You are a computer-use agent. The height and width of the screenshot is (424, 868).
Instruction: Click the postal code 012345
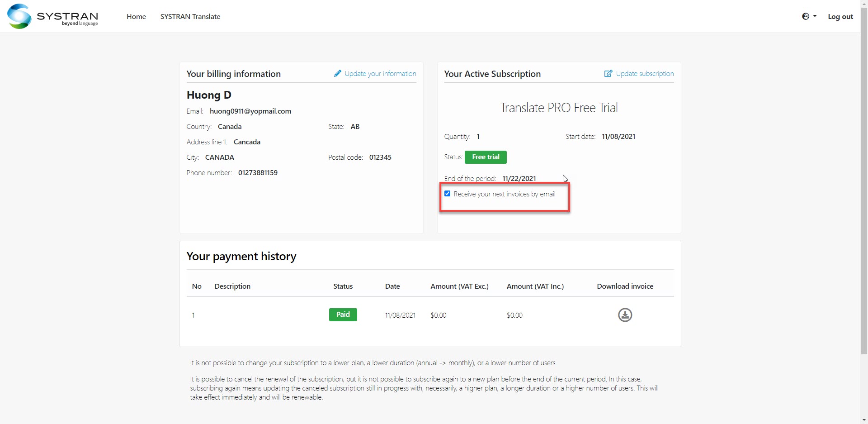(x=380, y=157)
